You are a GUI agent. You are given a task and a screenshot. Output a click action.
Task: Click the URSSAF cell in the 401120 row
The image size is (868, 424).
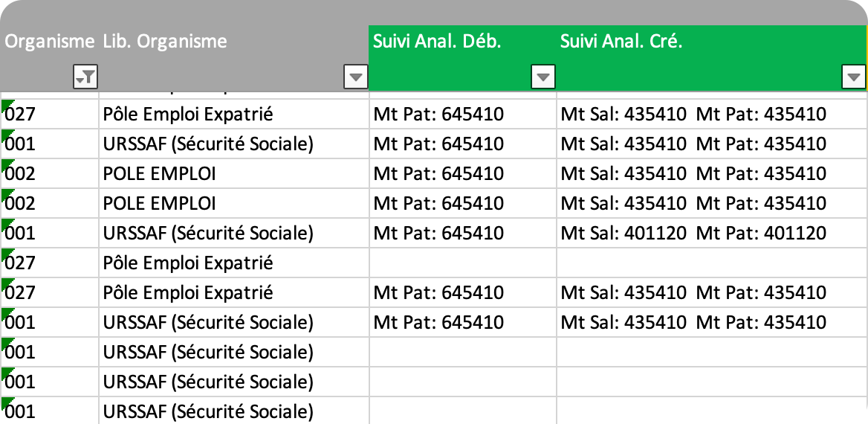(208, 234)
